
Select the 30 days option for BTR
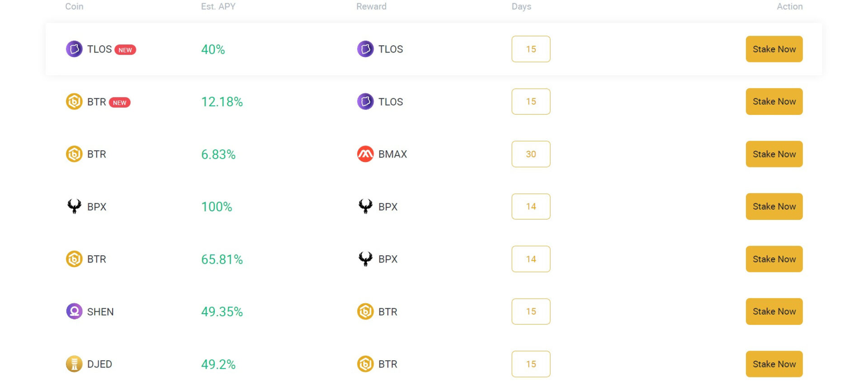(x=531, y=154)
